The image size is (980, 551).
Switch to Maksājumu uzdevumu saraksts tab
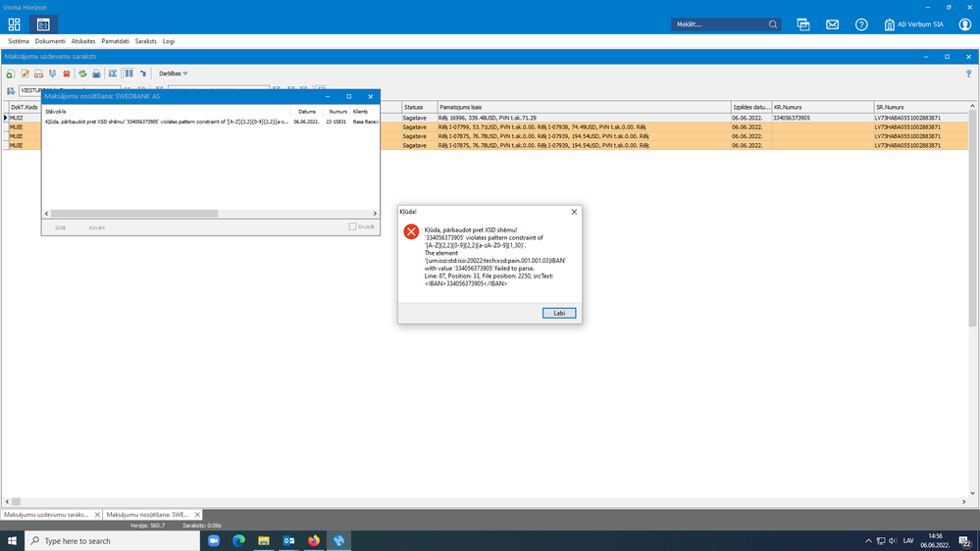47,515
